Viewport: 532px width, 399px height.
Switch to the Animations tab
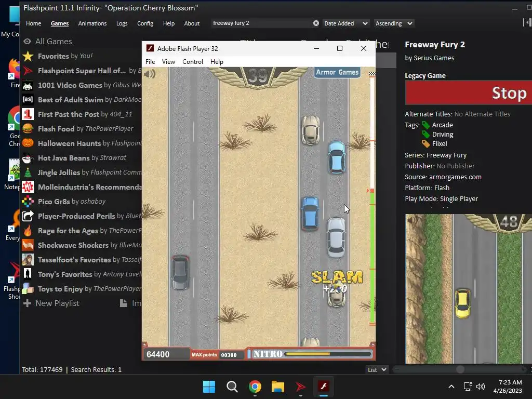[x=92, y=23]
